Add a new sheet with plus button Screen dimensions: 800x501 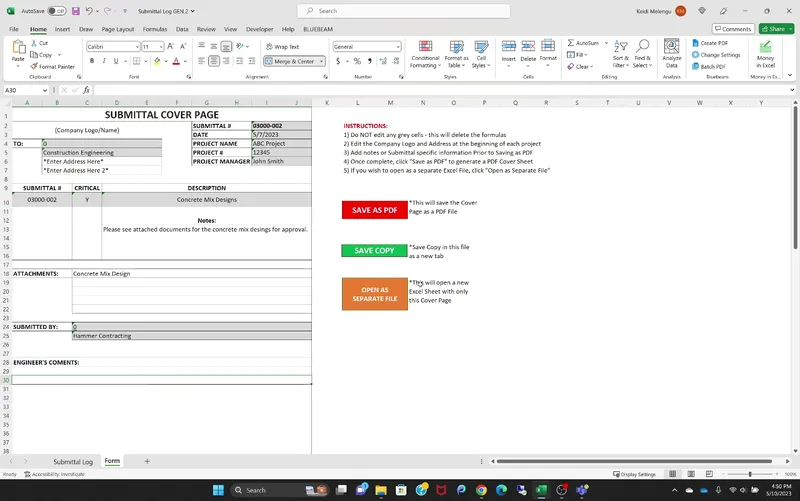147,461
